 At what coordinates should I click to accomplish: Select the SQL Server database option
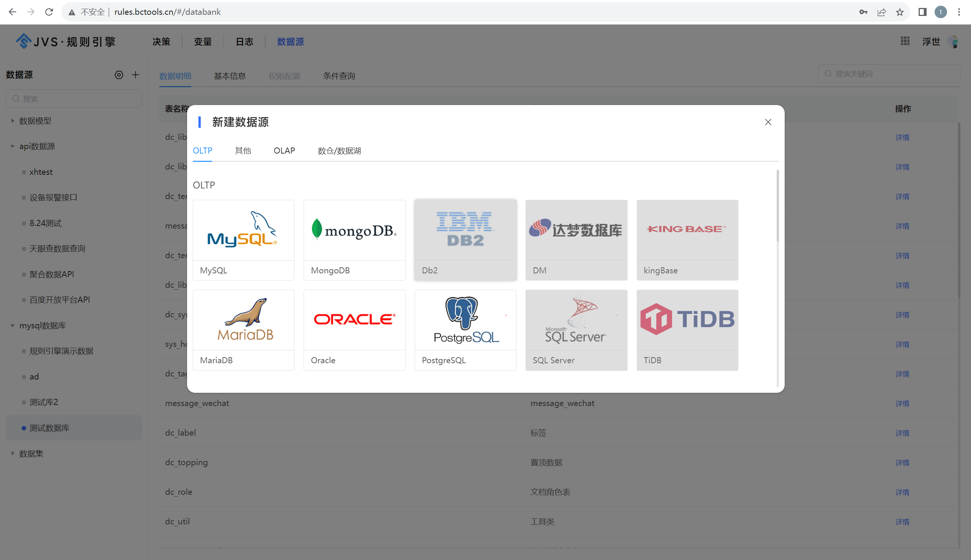[576, 329]
